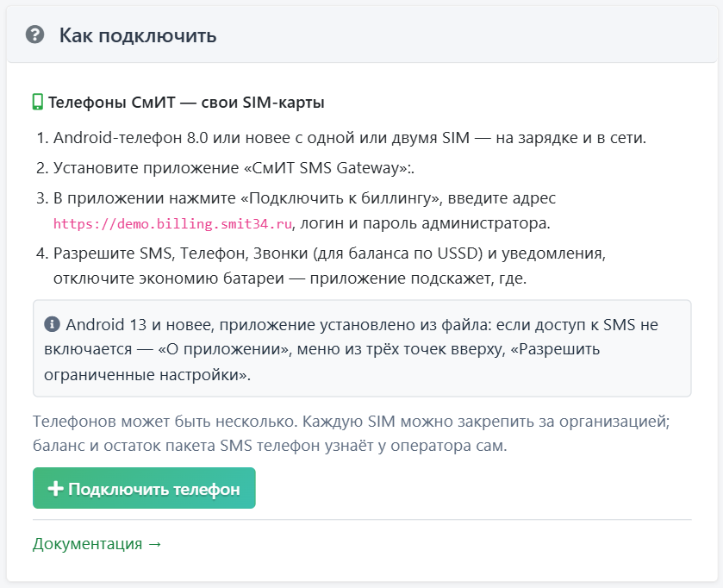723x588 pixels.
Task: Click the https://demo.billing.smit34.ru address
Action: 172,223
